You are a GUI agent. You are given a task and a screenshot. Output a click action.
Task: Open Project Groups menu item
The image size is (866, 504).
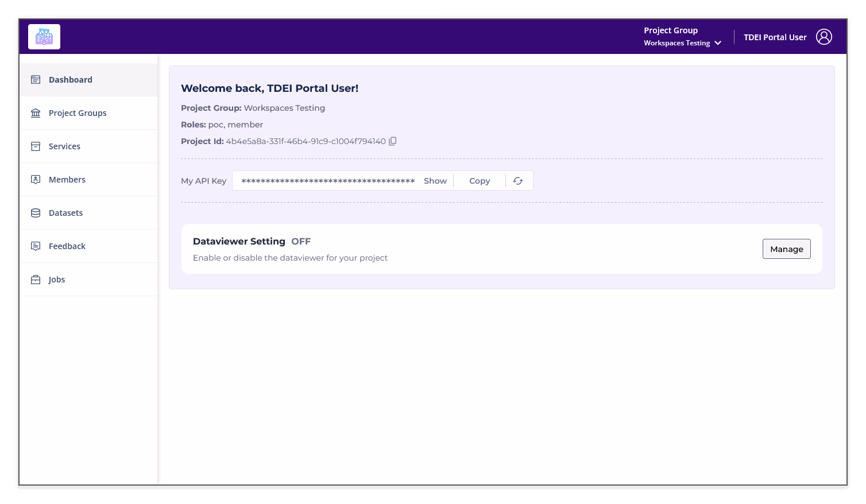(88, 113)
